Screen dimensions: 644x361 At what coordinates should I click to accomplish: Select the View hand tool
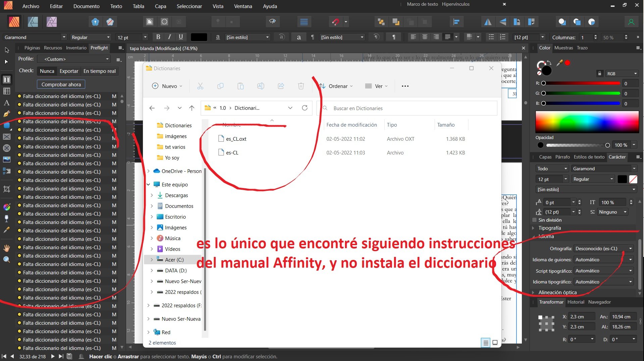tap(7, 248)
